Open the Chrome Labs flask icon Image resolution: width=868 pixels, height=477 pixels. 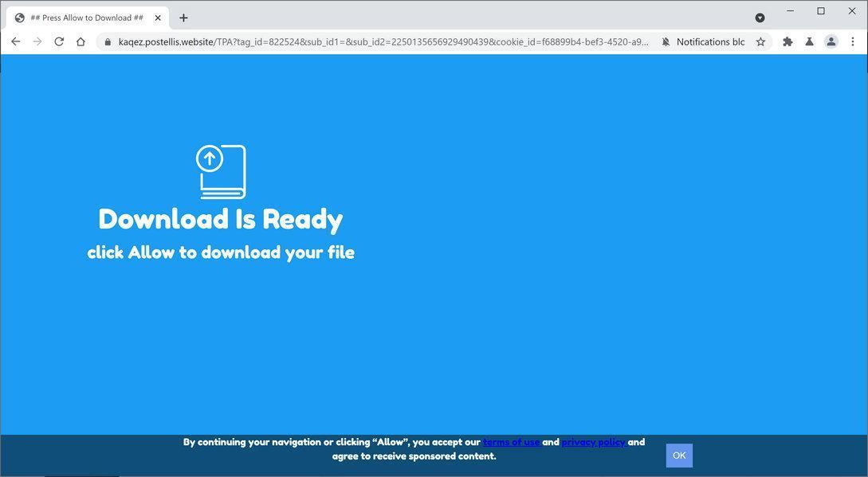(x=809, y=41)
